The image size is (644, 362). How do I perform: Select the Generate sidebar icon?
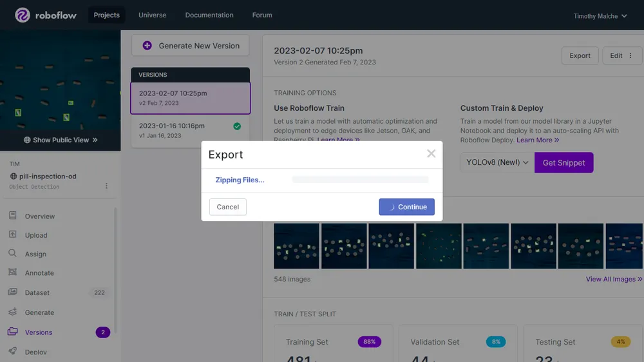[x=13, y=312]
